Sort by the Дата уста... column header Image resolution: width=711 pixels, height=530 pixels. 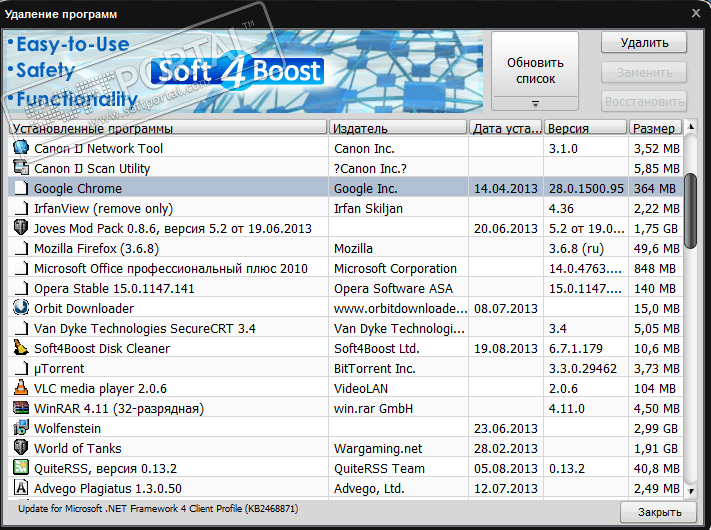pos(506,128)
